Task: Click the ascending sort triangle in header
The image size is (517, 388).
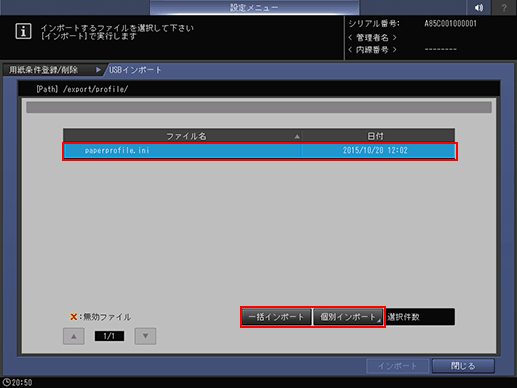Action: [x=297, y=136]
